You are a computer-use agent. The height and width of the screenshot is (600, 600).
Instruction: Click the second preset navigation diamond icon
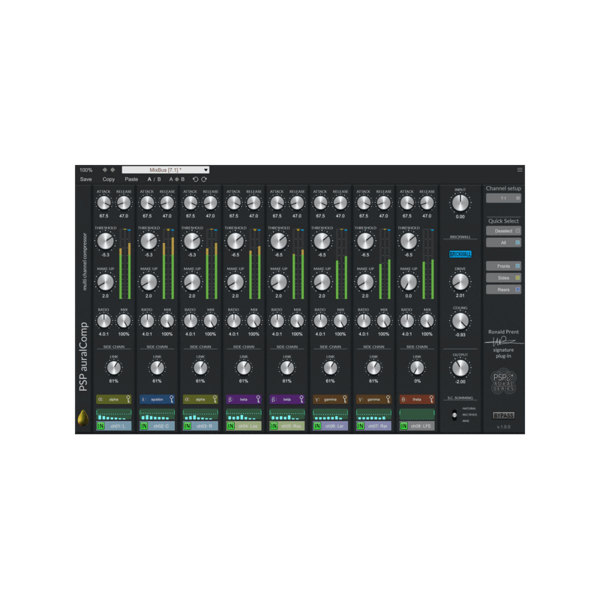pos(113,170)
